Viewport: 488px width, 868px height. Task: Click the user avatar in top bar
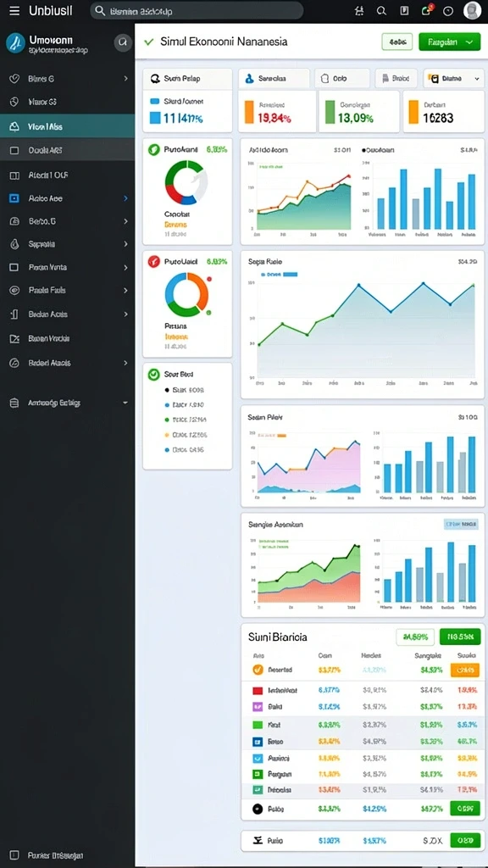[x=472, y=10]
